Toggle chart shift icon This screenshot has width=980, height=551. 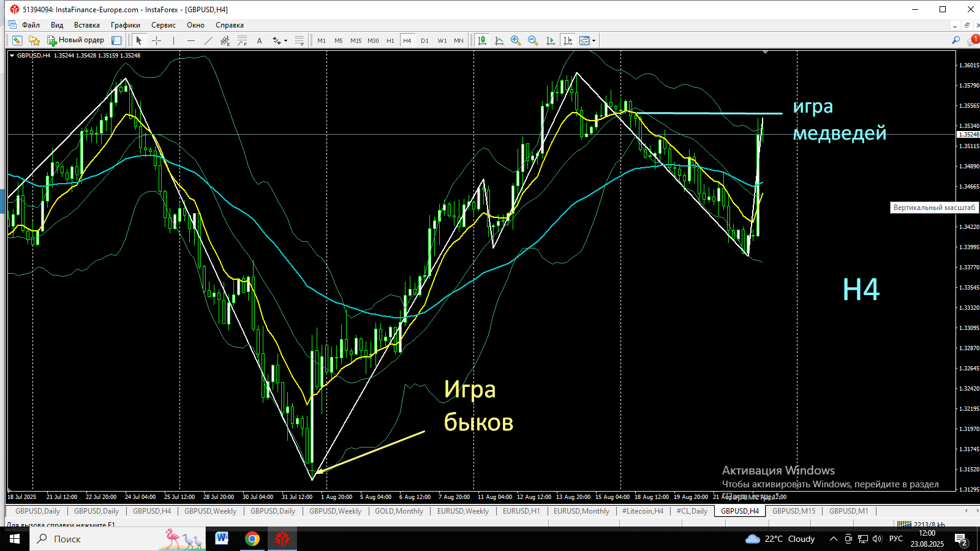click(x=568, y=40)
